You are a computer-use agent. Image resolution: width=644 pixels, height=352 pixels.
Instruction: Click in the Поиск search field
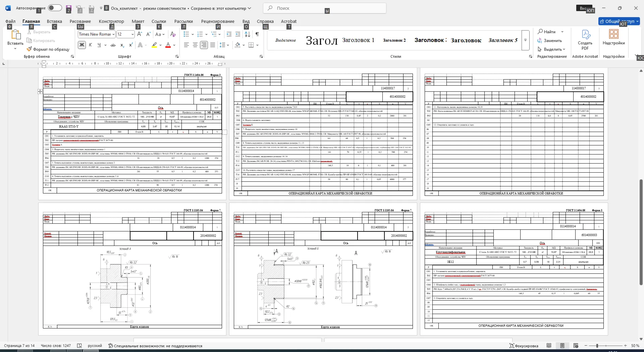coord(325,8)
